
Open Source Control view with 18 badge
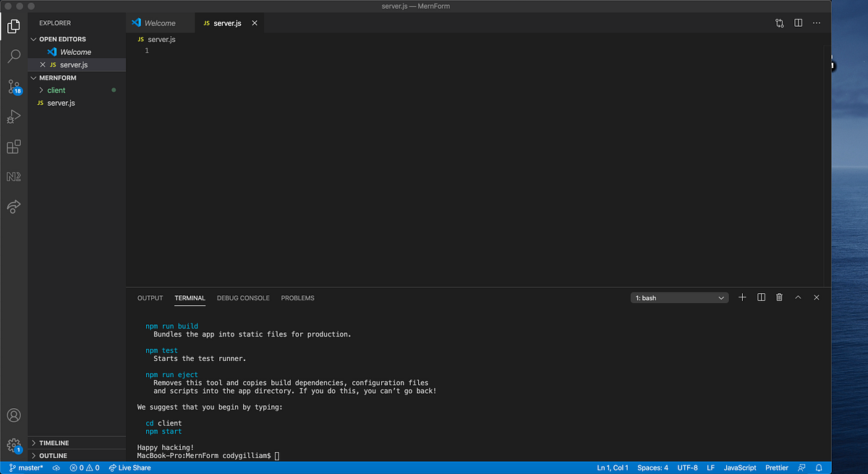(x=14, y=87)
